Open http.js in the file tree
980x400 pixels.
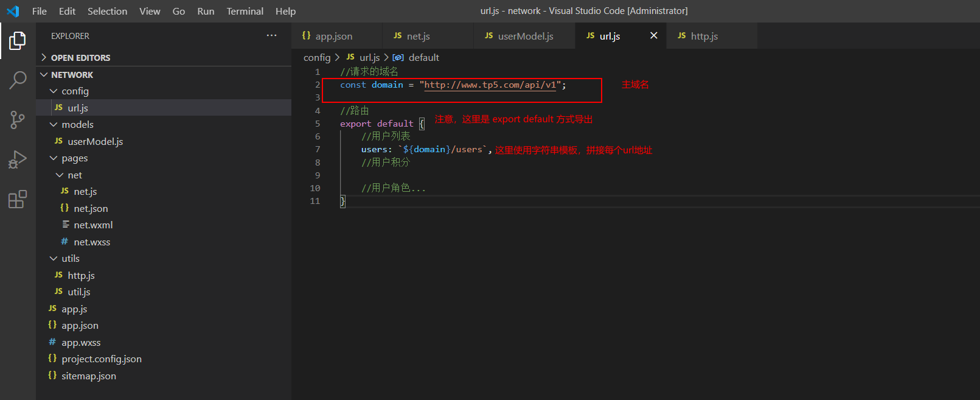coord(164,276)
